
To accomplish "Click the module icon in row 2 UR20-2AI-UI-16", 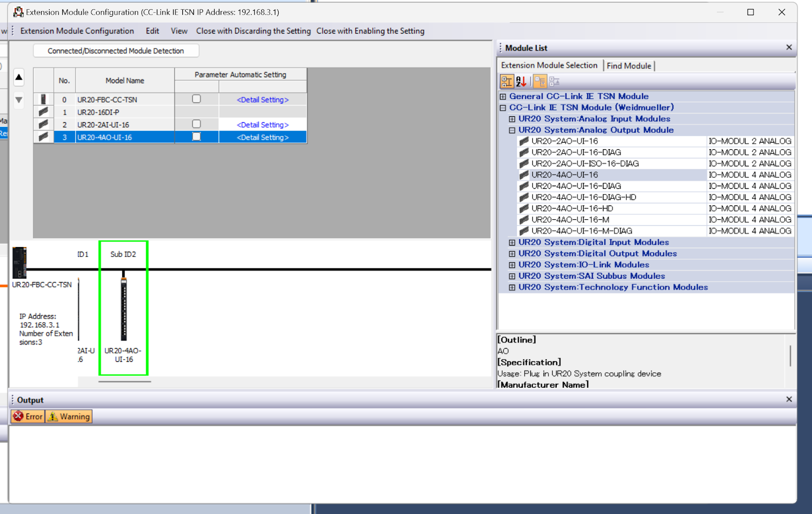I will coord(44,124).
